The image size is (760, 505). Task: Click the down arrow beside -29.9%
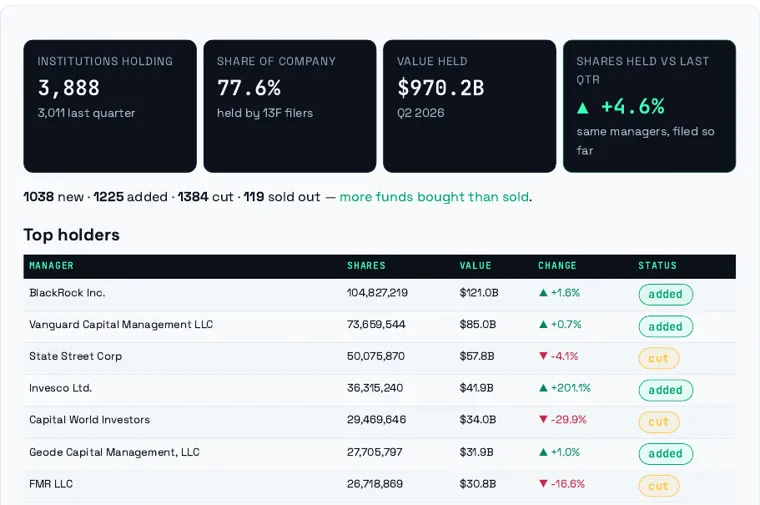pos(543,420)
